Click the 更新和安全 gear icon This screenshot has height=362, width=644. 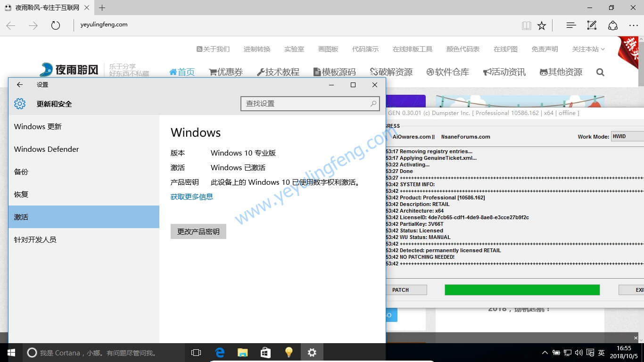point(20,104)
